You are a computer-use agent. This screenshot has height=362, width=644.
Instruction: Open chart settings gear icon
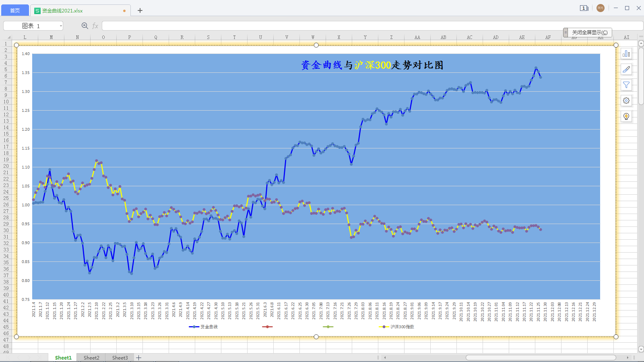coord(626,101)
